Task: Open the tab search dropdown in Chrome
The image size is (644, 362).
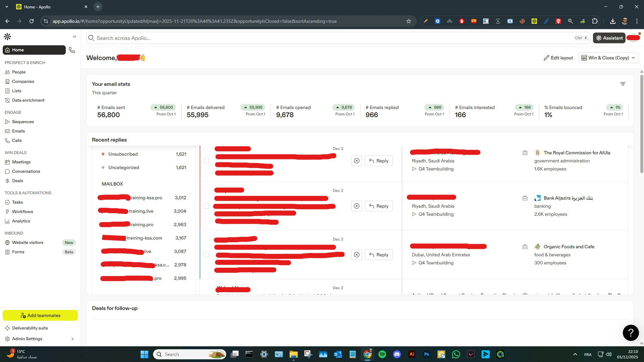Action: tap(6, 7)
